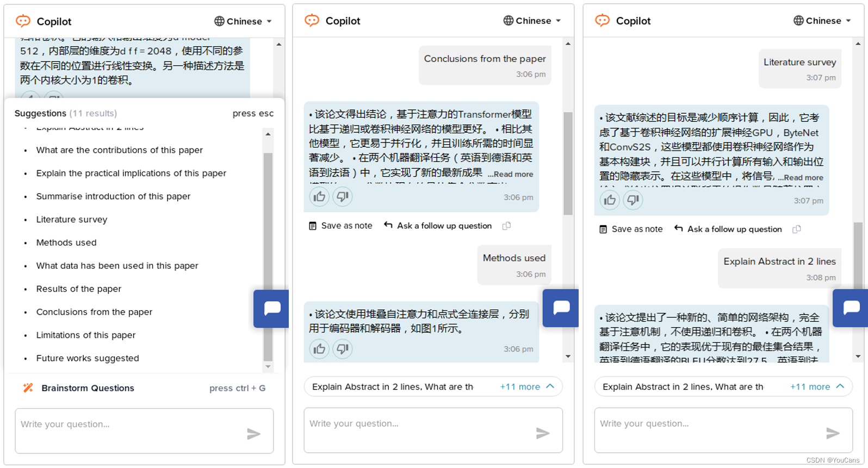Click the Copilot logo in middle panel
This screenshot has height=468, width=868.
(312, 21)
